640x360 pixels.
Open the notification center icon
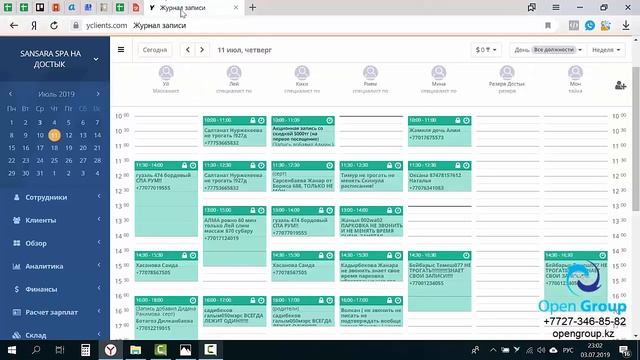[x=624, y=350]
